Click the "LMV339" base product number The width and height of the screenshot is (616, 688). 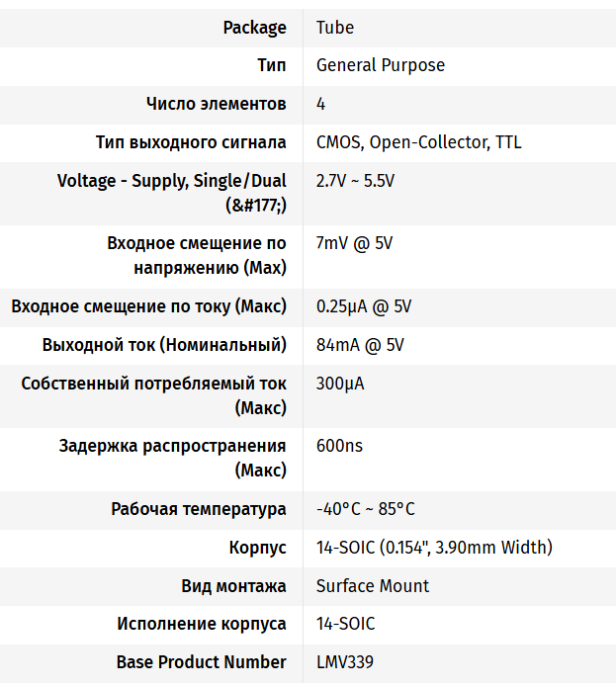coord(345,662)
